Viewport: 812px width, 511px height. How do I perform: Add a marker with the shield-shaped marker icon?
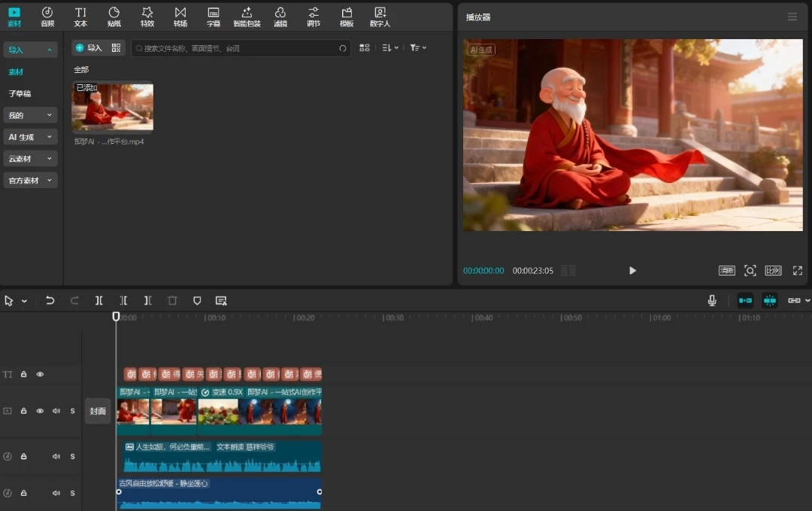[197, 300]
